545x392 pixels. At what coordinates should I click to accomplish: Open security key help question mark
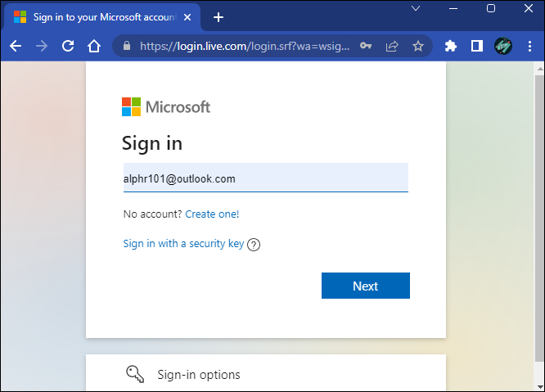pyautogui.click(x=254, y=245)
